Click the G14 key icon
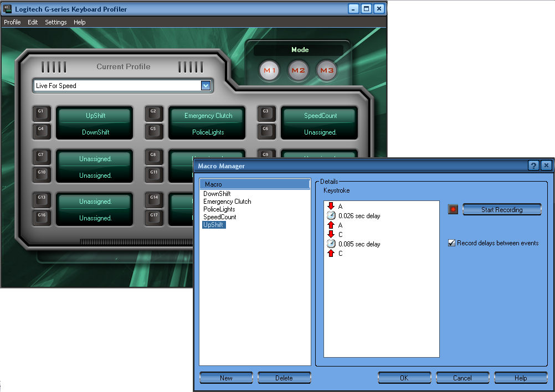 click(154, 199)
